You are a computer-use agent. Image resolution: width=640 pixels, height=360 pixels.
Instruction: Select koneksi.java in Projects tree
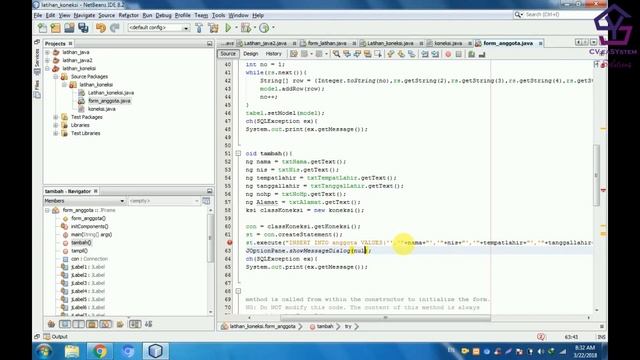(102, 109)
